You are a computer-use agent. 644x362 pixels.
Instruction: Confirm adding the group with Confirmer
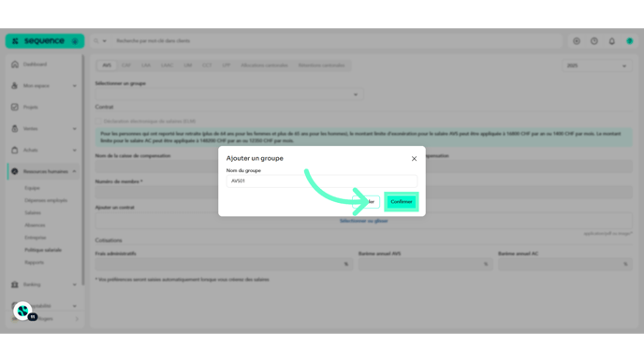[x=402, y=202]
